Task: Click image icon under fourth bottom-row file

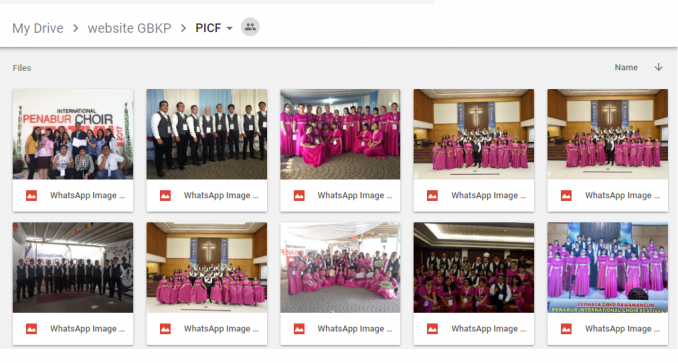Action: coord(432,329)
